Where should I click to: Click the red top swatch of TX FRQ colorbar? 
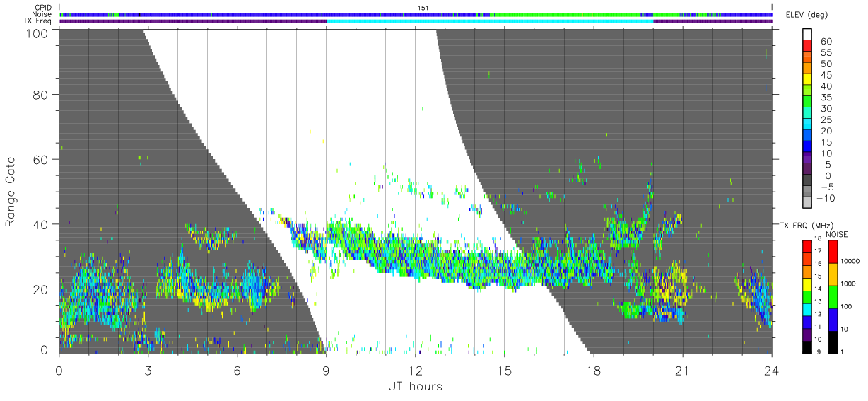(807, 247)
